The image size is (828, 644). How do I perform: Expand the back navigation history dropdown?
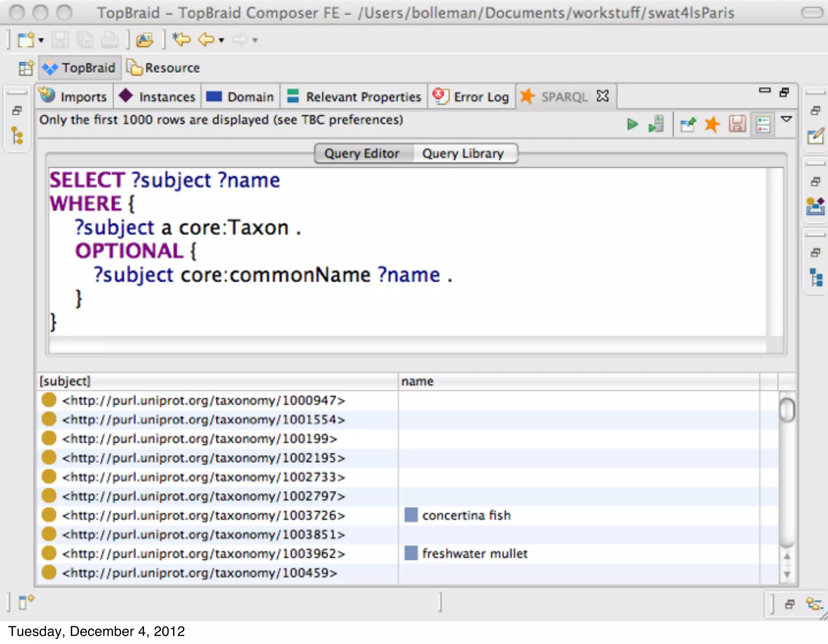pos(221,40)
